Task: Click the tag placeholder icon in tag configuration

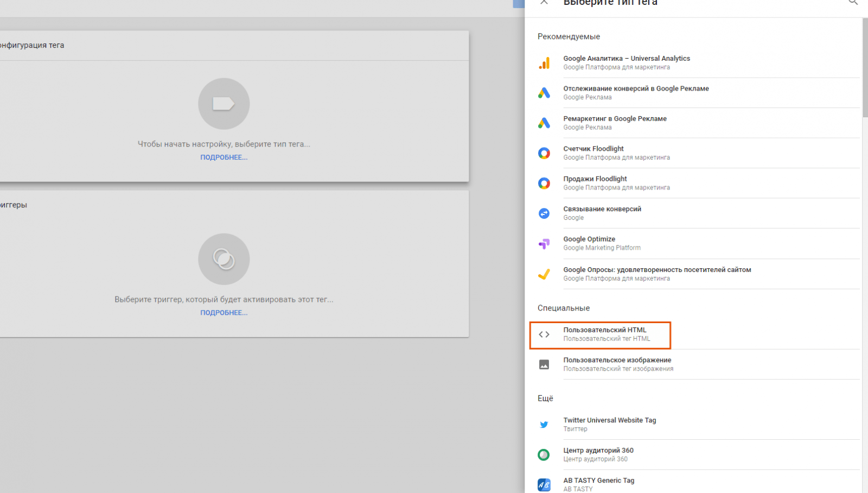Action: tap(224, 104)
